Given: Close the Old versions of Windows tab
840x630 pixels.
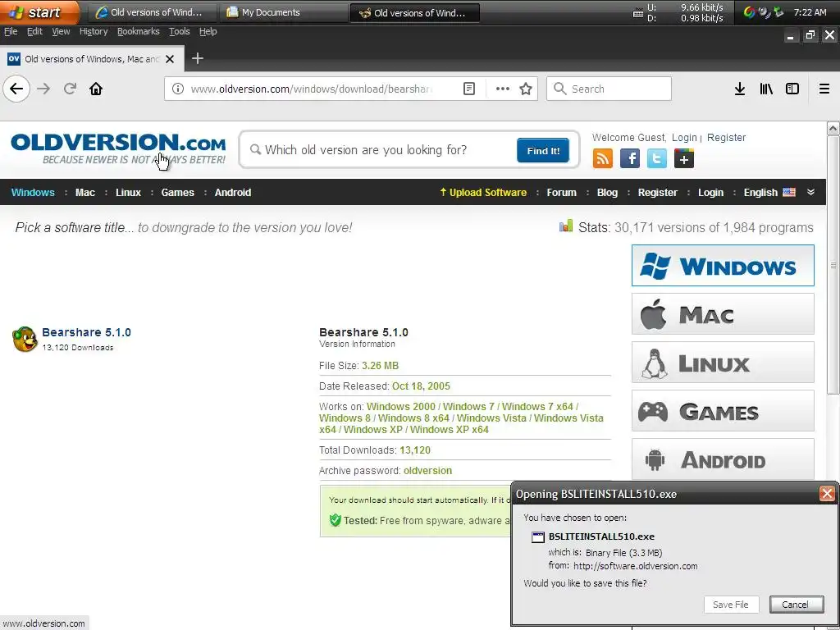Looking at the screenshot, I should [x=170, y=59].
